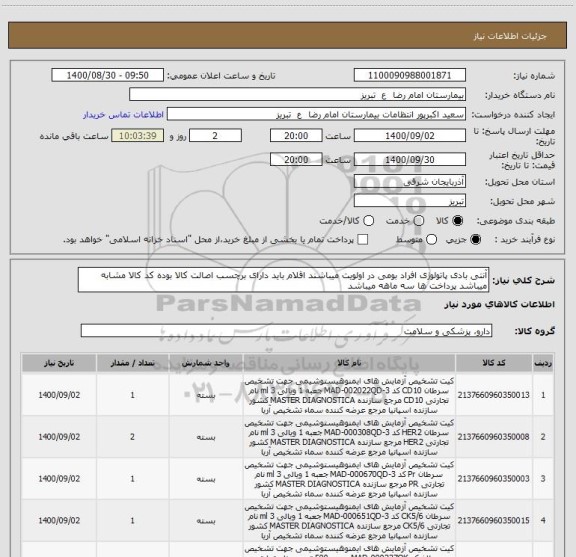Click the remaining time 10:03:39 field
576x557 pixels.
click(138, 136)
